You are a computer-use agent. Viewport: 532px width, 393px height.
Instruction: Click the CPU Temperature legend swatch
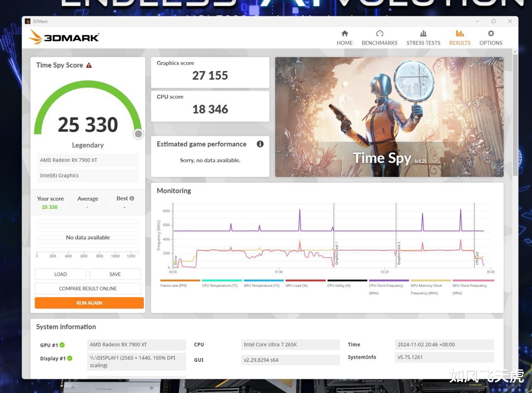pos(222,281)
